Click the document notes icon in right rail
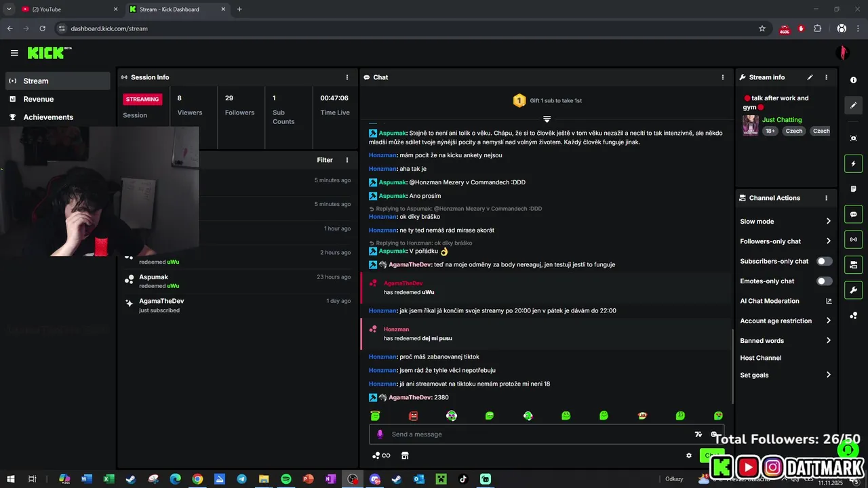The width and height of the screenshot is (868, 488). (853, 188)
